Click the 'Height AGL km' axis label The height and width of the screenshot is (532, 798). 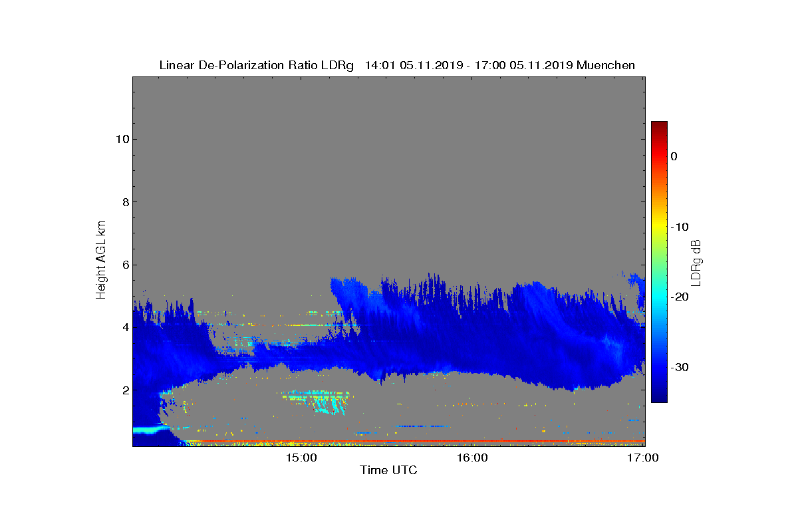(x=101, y=261)
